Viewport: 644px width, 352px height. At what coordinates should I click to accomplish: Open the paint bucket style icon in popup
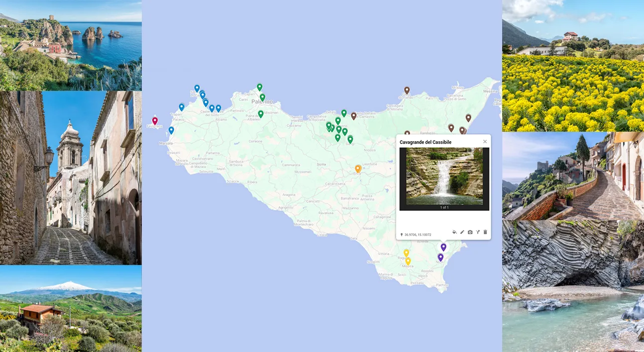pos(454,232)
